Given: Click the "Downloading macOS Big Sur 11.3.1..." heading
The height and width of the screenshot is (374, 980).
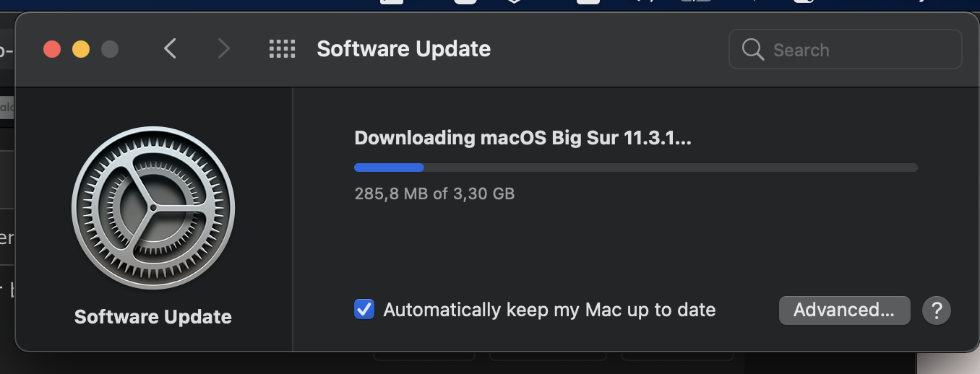Looking at the screenshot, I should pyautogui.click(x=523, y=138).
